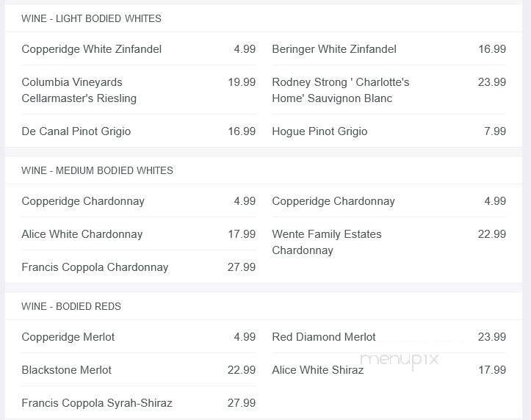Pick Hogue Pinot Grigio
The height and width of the screenshot is (420, 531).
319,131
